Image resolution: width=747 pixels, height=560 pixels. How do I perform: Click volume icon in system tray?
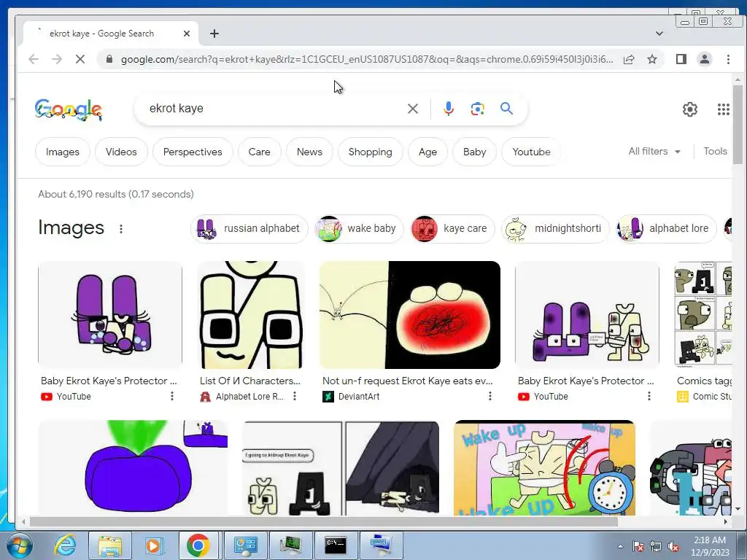[673, 546]
